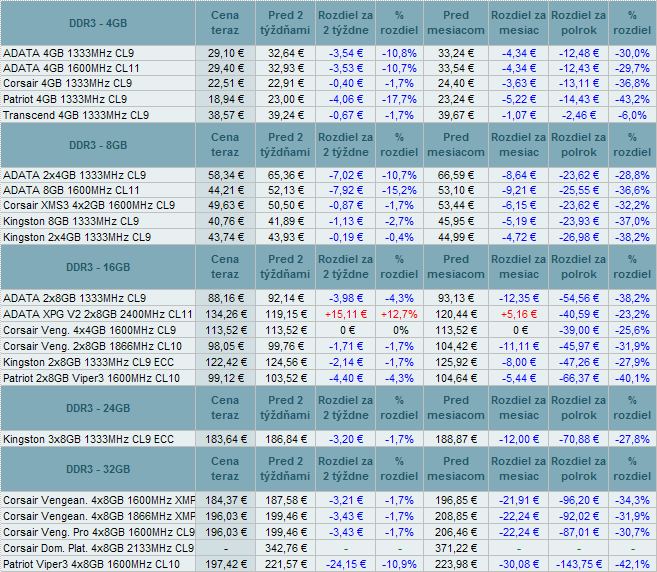Click Corsair Vengean. 4x8GB 1600MHz XMP name
The height and width of the screenshot is (572, 657).
pyautogui.click(x=99, y=500)
